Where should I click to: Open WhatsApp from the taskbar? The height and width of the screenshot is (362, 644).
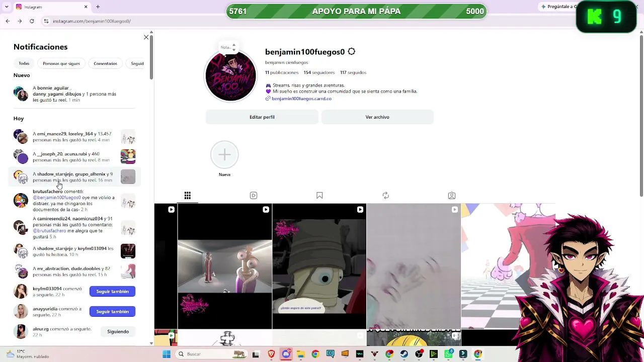(448, 354)
